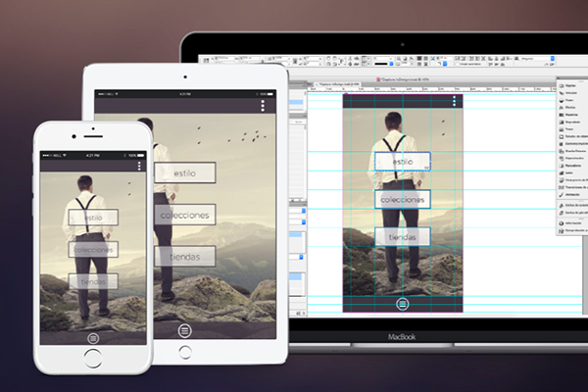Open the Capas panel
588x392 pixels.
567,101
